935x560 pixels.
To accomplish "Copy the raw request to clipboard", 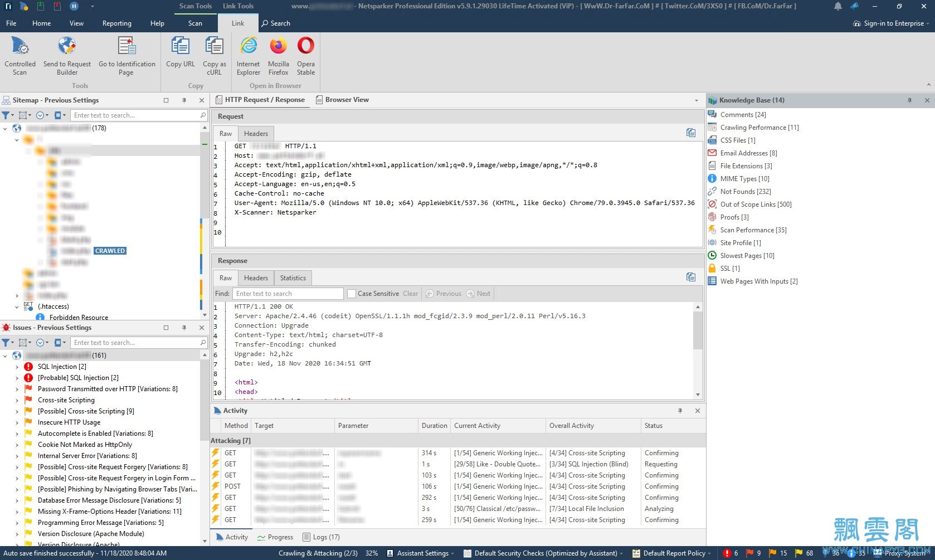I will 691,133.
